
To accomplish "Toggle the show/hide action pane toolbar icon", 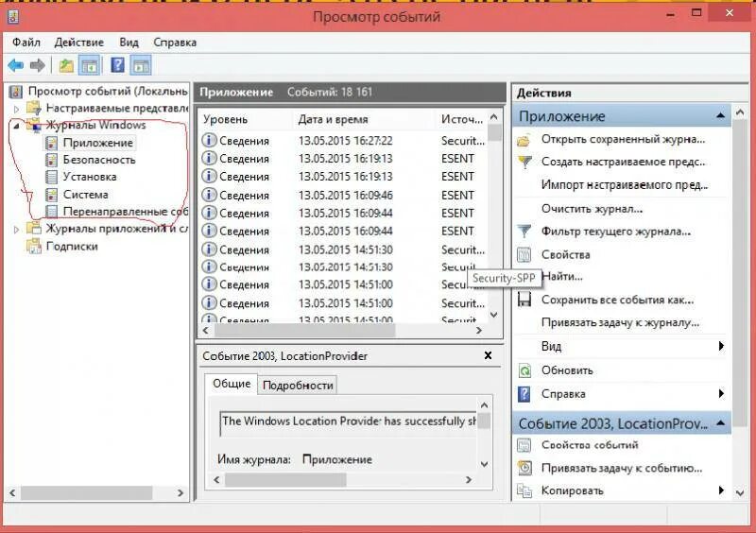I will [141, 65].
